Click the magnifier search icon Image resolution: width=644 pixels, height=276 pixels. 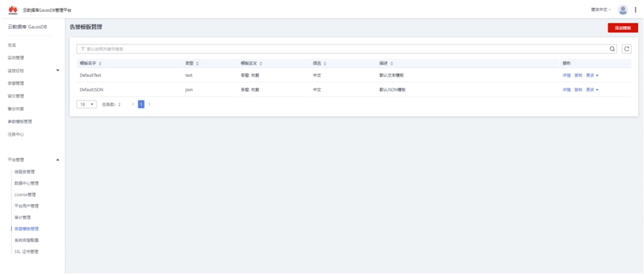(612, 49)
